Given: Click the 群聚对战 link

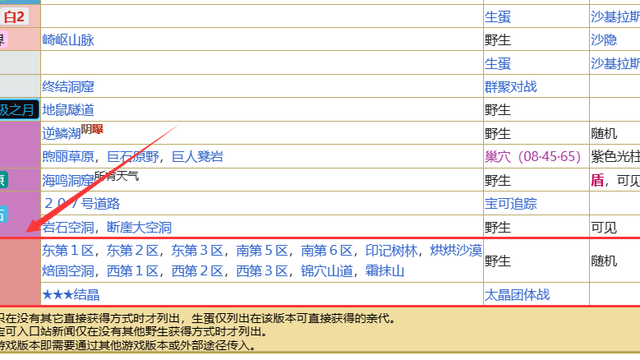Looking at the screenshot, I should point(511,87).
